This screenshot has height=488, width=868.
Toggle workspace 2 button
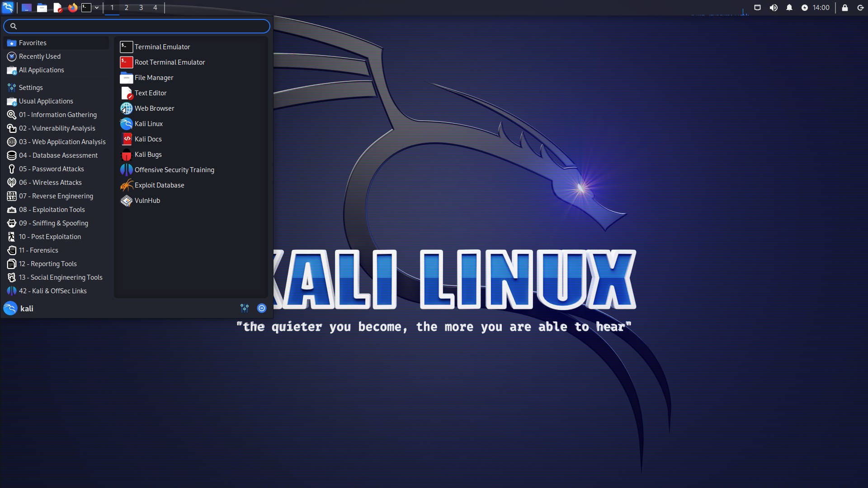(x=126, y=7)
